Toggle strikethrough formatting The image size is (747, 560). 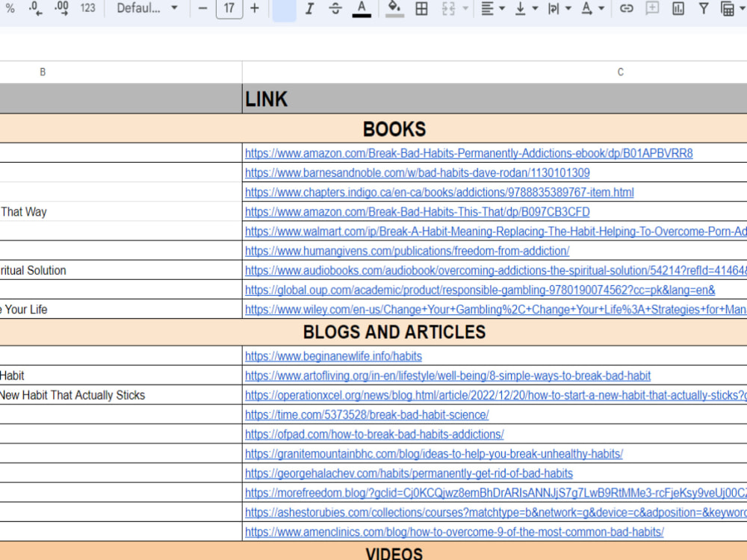(335, 9)
